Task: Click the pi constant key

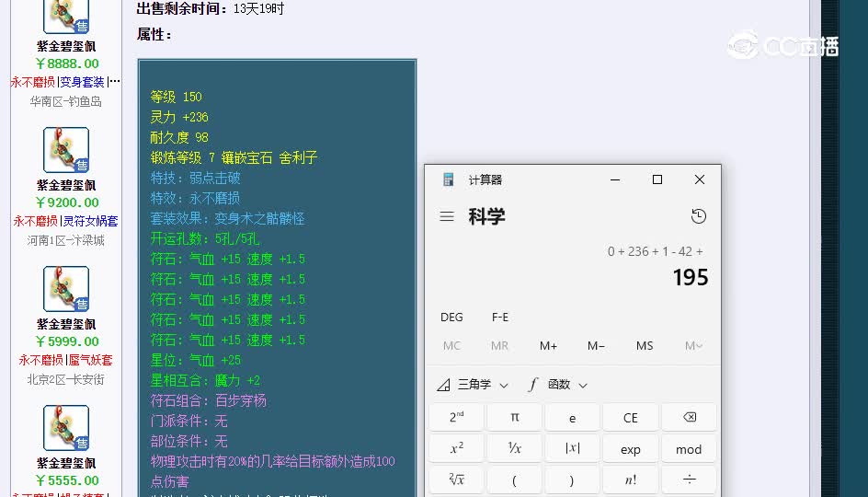Action: point(514,417)
